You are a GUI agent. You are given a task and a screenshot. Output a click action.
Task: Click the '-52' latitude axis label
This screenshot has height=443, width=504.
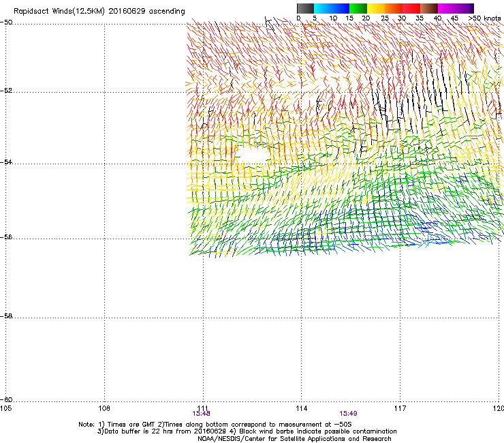6,91
